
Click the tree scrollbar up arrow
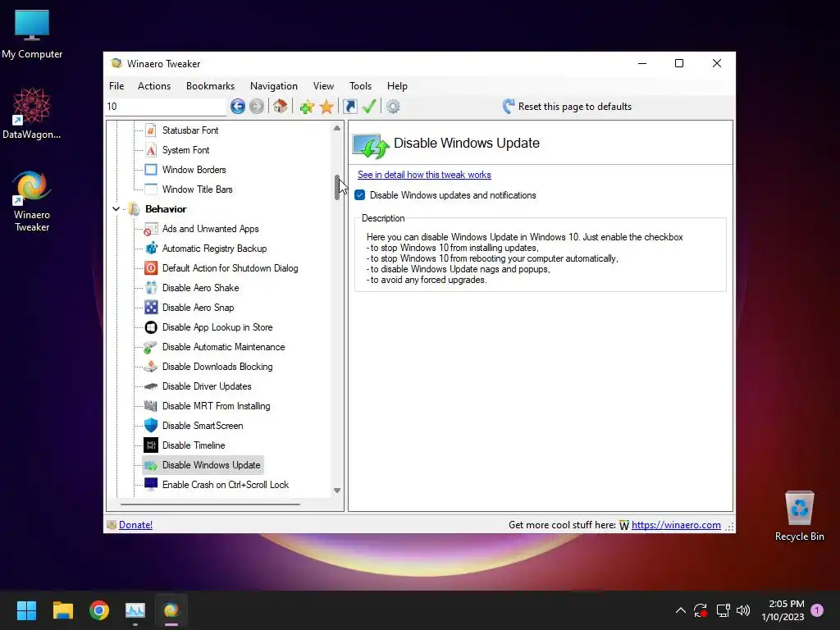point(337,128)
